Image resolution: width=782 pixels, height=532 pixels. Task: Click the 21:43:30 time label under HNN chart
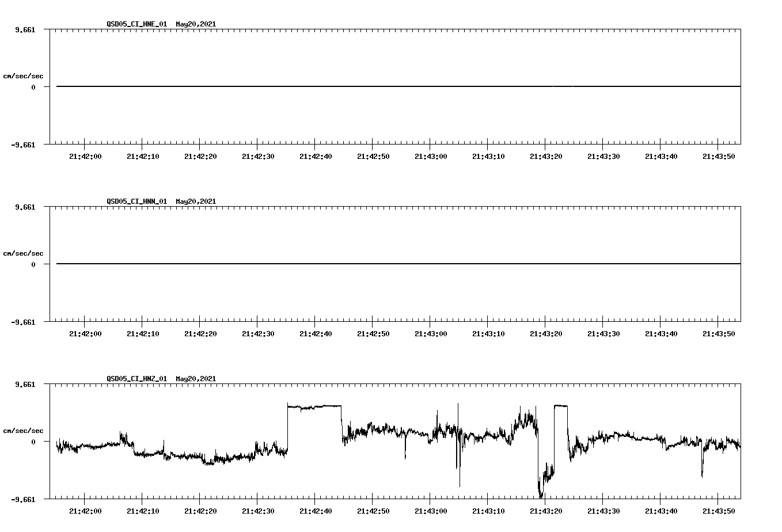[603, 333]
